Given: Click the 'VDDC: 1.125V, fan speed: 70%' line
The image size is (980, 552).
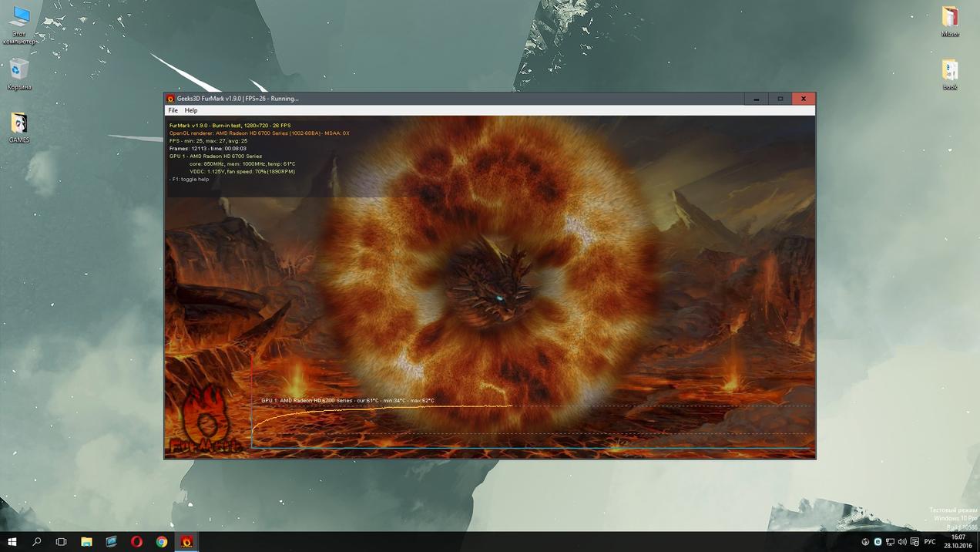Looking at the screenshot, I should tap(242, 172).
